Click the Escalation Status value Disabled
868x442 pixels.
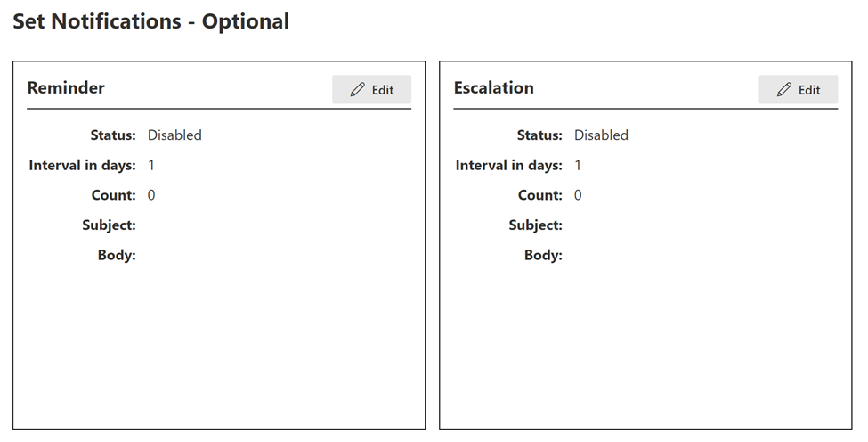click(601, 135)
